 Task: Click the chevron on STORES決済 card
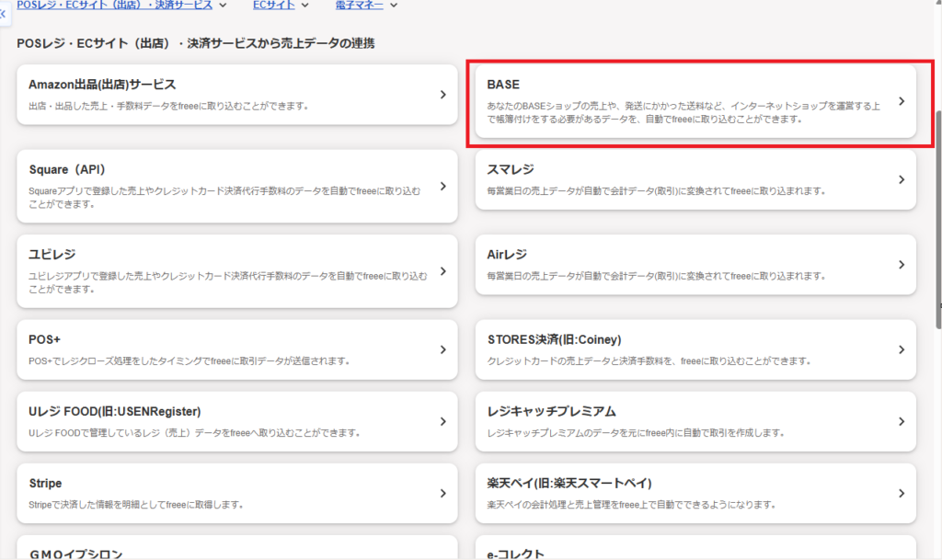pos(902,349)
